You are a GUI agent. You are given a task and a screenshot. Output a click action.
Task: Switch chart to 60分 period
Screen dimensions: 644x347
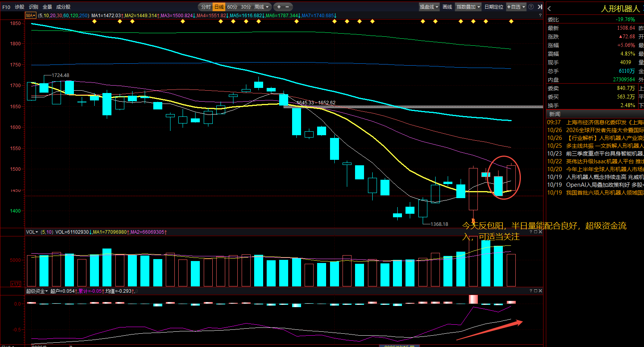coord(232,7)
